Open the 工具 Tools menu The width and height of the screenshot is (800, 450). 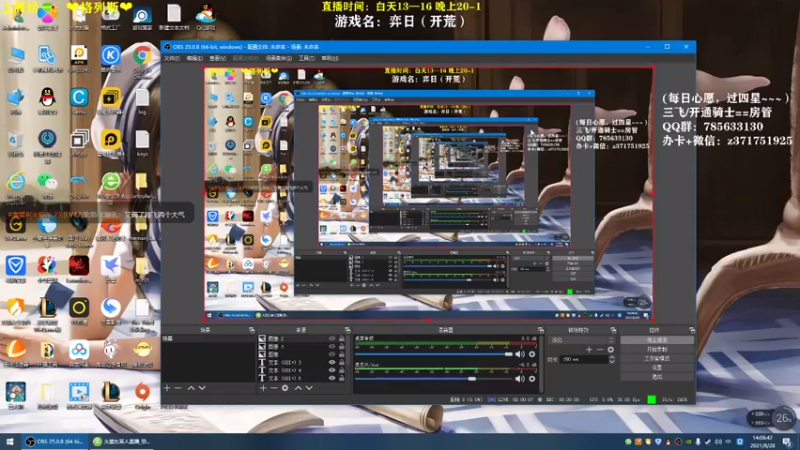[x=306, y=59]
